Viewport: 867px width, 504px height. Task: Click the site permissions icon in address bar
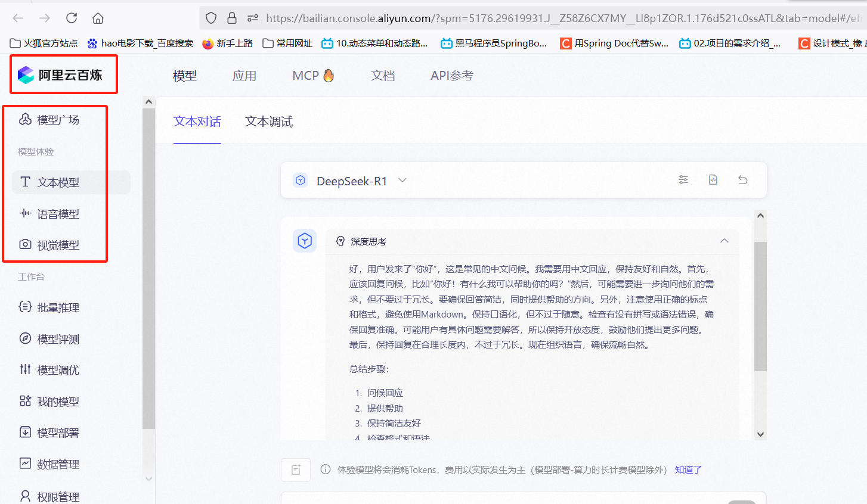point(253,18)
